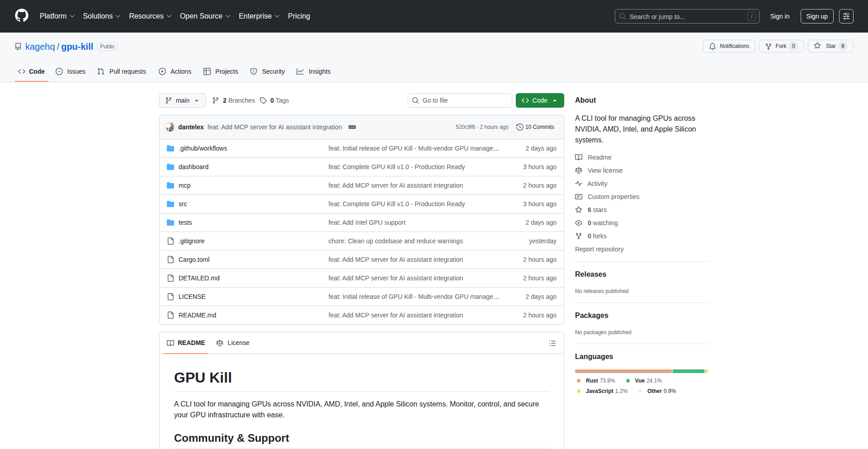Click the Readme book icon in About
This screenshot has height=449, width=868.
pos(579,157)
